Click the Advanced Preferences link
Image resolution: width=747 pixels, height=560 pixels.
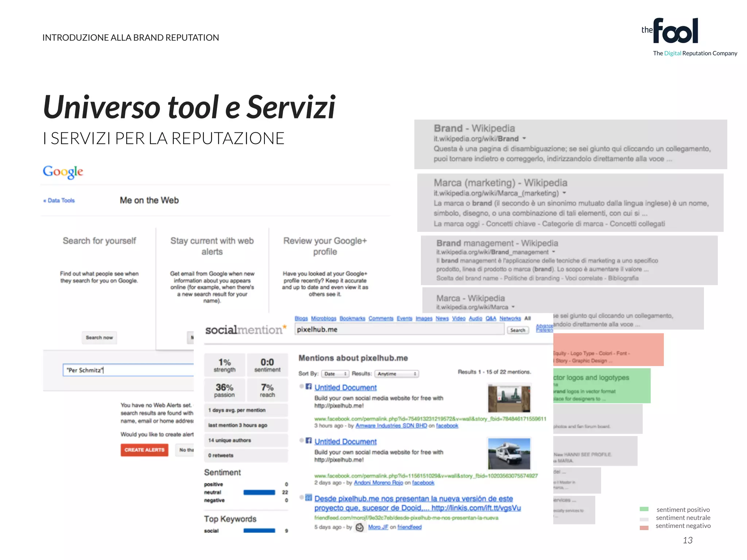coord(544,328)
